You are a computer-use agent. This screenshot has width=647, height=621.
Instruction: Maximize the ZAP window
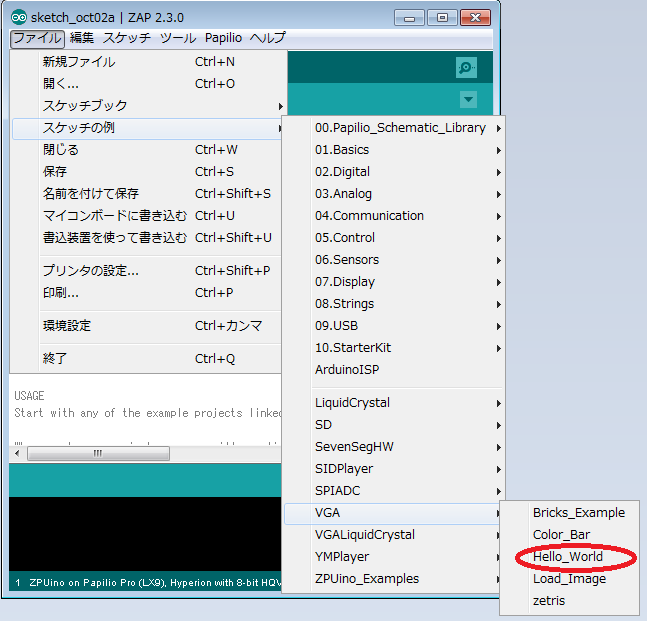coord(442,18)
